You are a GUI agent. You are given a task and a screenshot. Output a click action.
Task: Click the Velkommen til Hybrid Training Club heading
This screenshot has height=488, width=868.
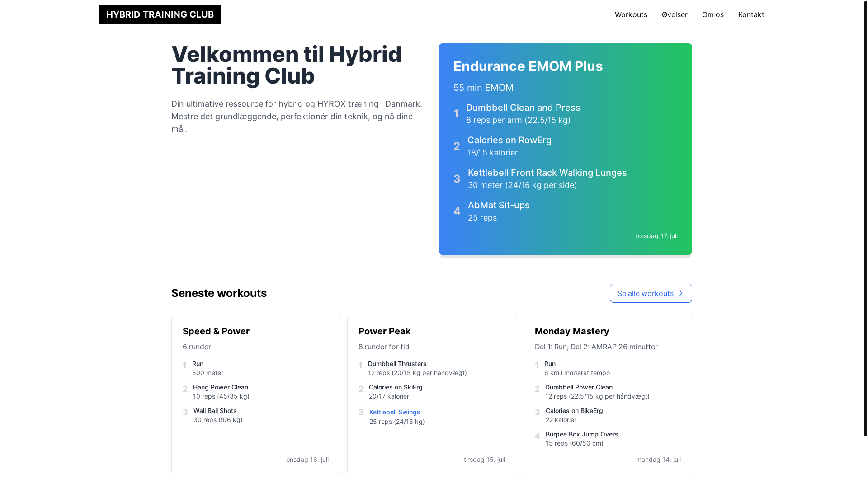(286, 65)
